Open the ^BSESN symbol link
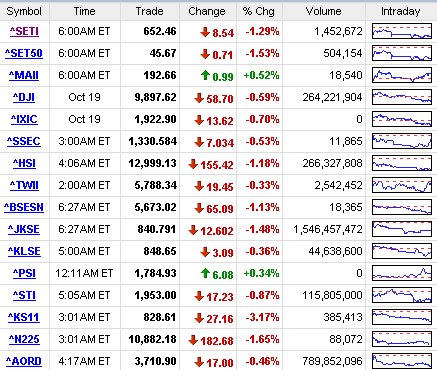The height and width of the screenshot is (370, 437). [24, 207]
